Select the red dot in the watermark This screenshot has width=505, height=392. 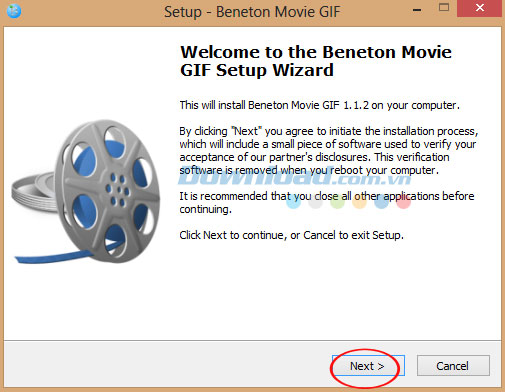pos(403,202)
